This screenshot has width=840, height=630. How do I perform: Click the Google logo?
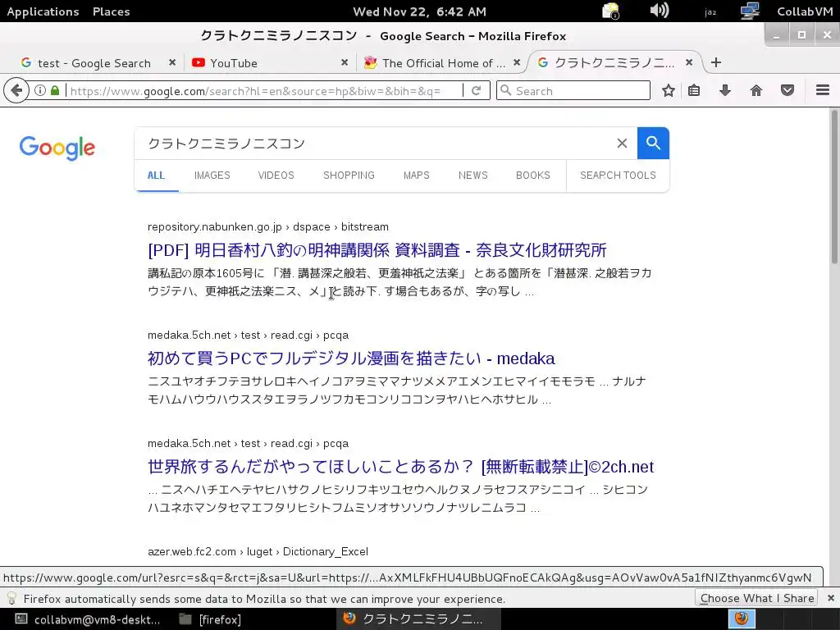point(57,148)
